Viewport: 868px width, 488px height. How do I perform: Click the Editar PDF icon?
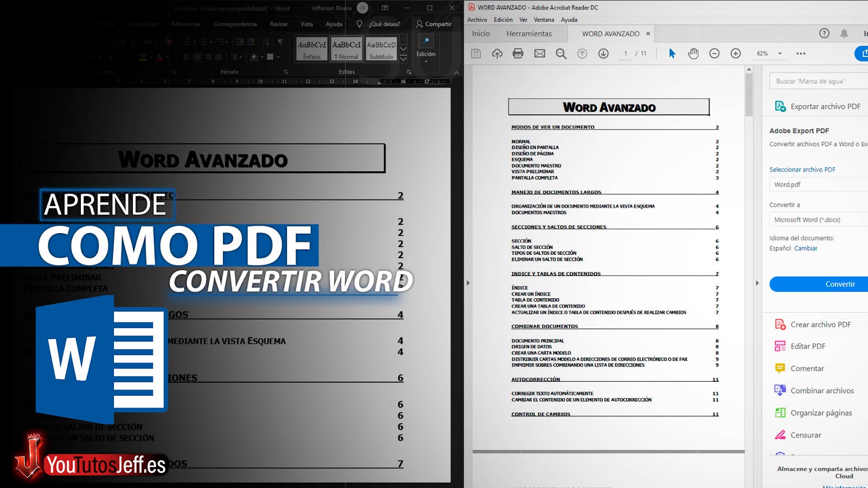[780, 346]
